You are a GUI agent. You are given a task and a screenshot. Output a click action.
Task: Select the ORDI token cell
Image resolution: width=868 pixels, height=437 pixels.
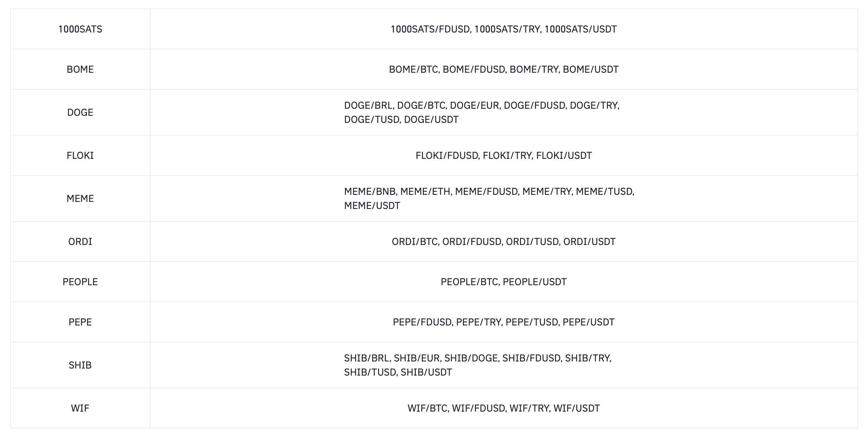[x=80, y=241]
